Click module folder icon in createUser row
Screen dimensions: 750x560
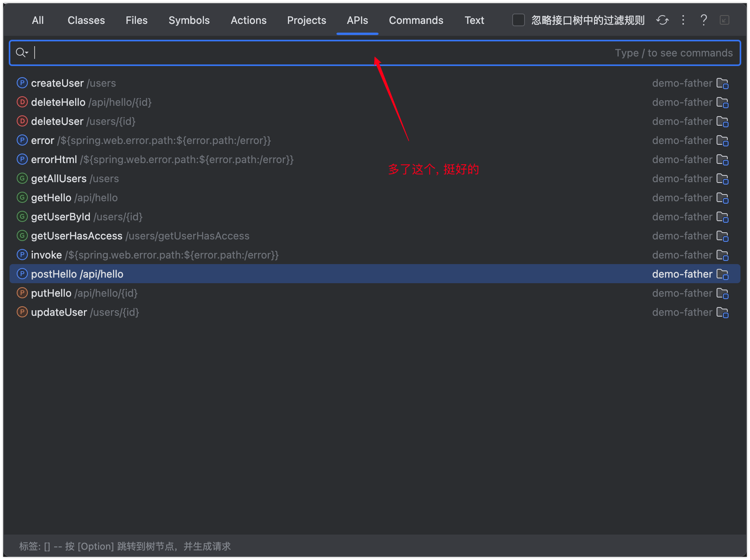723,84
